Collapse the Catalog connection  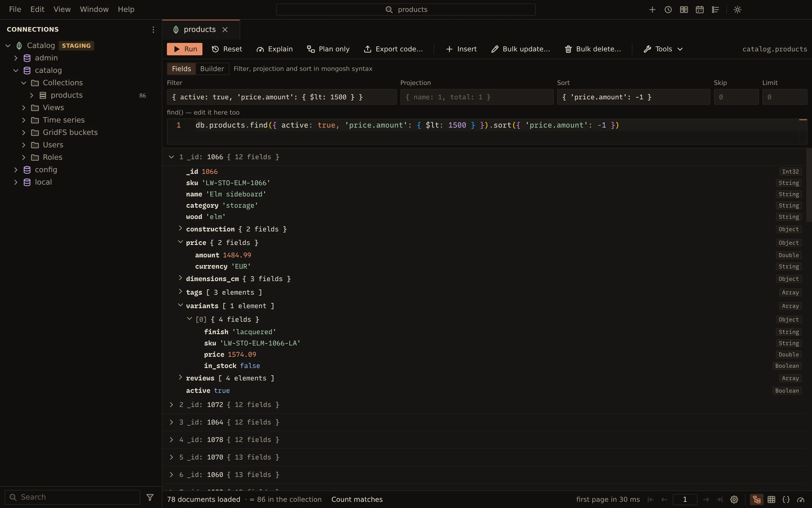(8, 46)
